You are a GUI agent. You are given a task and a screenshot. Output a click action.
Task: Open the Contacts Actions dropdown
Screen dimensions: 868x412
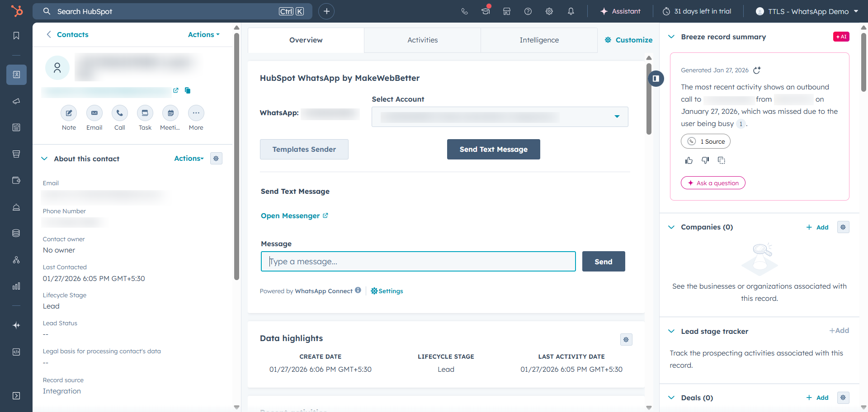[x=203, y=35]
